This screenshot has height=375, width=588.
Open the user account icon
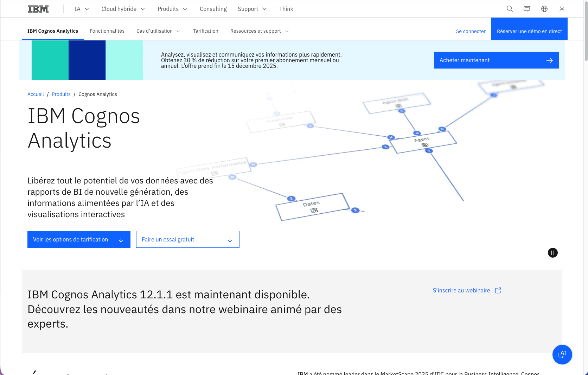[x=562, y=9]
